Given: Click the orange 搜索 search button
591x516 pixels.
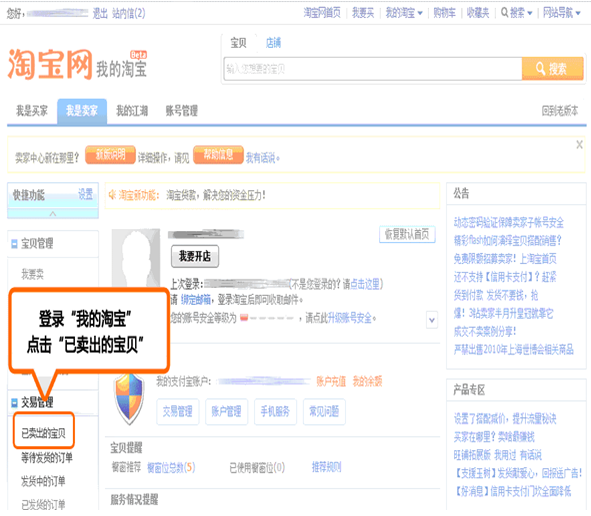Looking at the screenshot, I should tap(553, 69).
